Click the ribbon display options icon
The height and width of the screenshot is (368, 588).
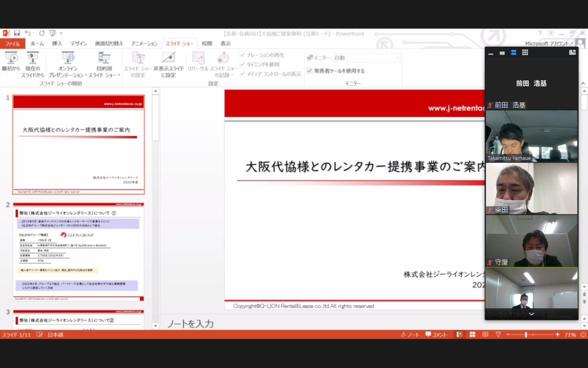click(x=551, y=33)
